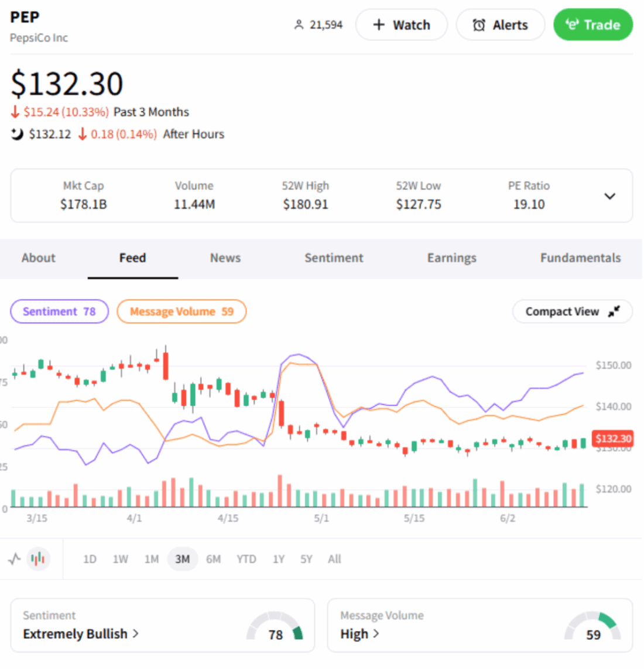The image size is (644, 669).
Task: Open the Fundamentals tab
Action: tap(580, 258)
